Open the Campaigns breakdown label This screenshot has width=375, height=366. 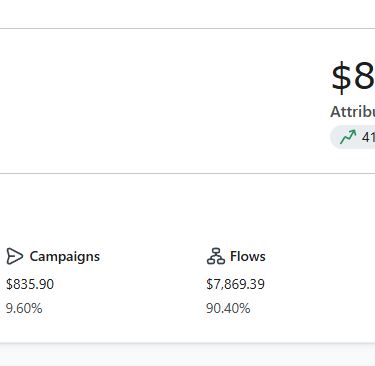64,256
